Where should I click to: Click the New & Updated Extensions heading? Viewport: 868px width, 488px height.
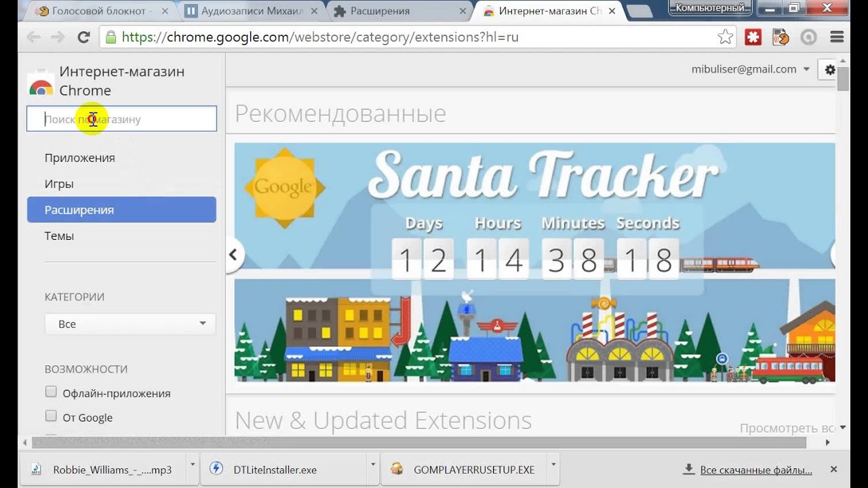[383, 420]
